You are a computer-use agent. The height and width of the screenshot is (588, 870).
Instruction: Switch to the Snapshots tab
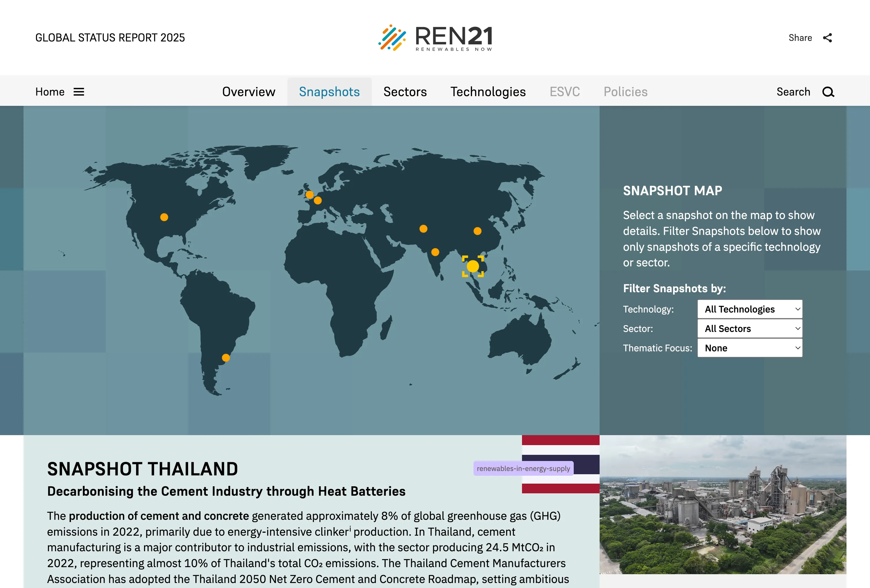click(x=329, y=92)
